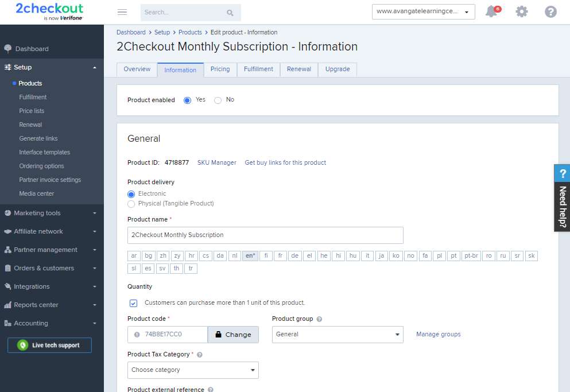This screenshot has width=570, height=392.
Task: Open Generate links in sidebar
Action: [x=38, y=138]
